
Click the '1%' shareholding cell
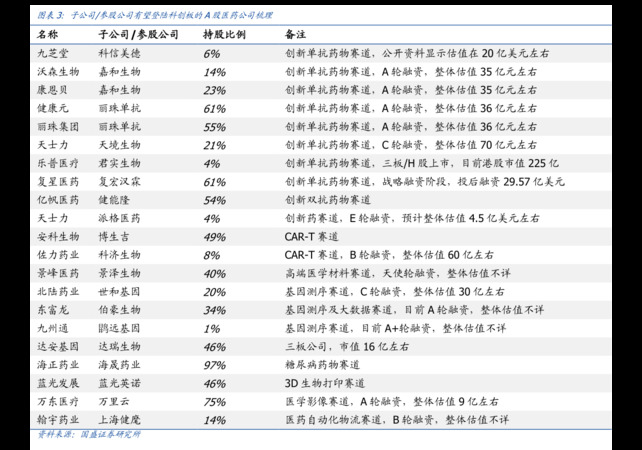(x=212, y=329)
